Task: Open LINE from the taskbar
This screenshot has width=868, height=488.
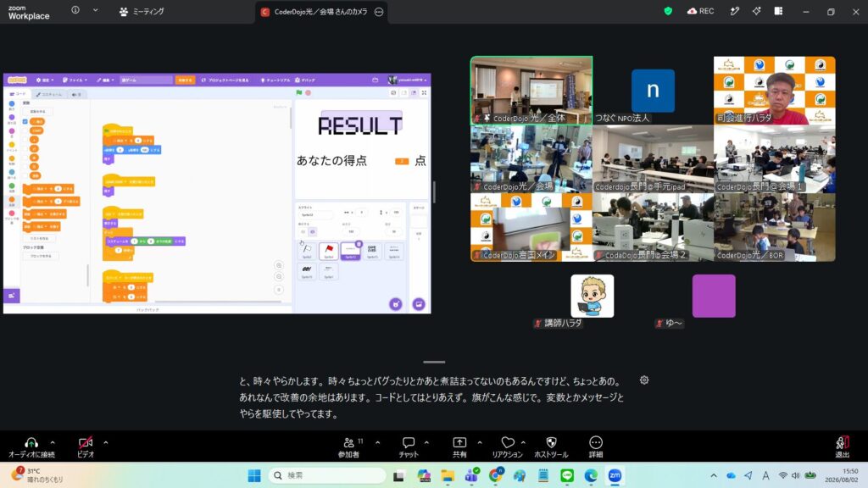Action: (x=567, y=475)
